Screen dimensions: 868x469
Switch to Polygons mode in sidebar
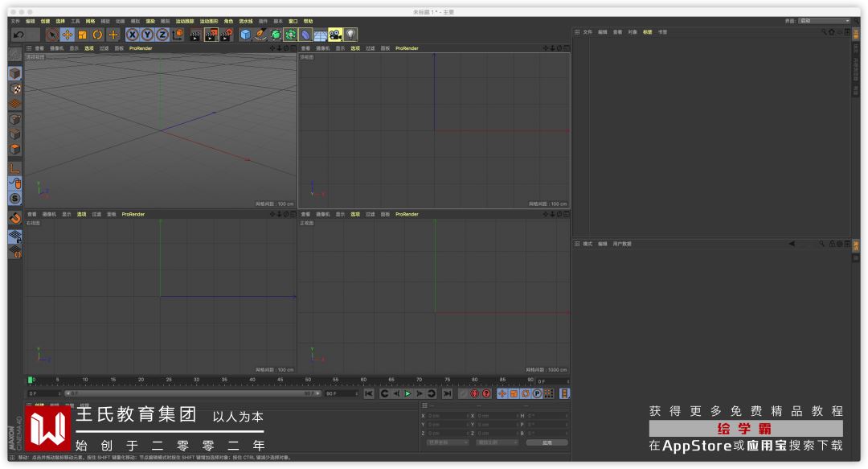pyautogui.click(x=15, y=150)
